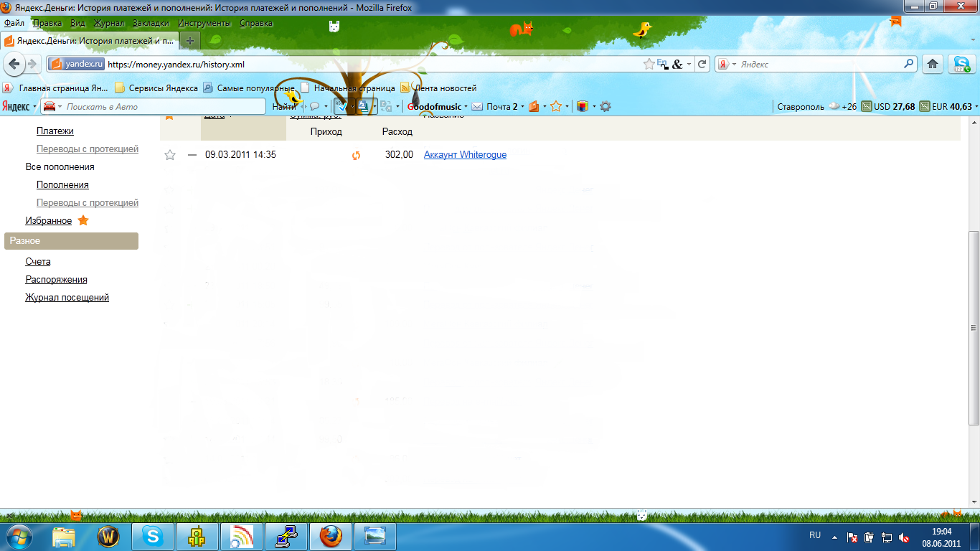Open the Инструменты menu
The width and height of the screenshot is (980, 551).
[204, 23]
